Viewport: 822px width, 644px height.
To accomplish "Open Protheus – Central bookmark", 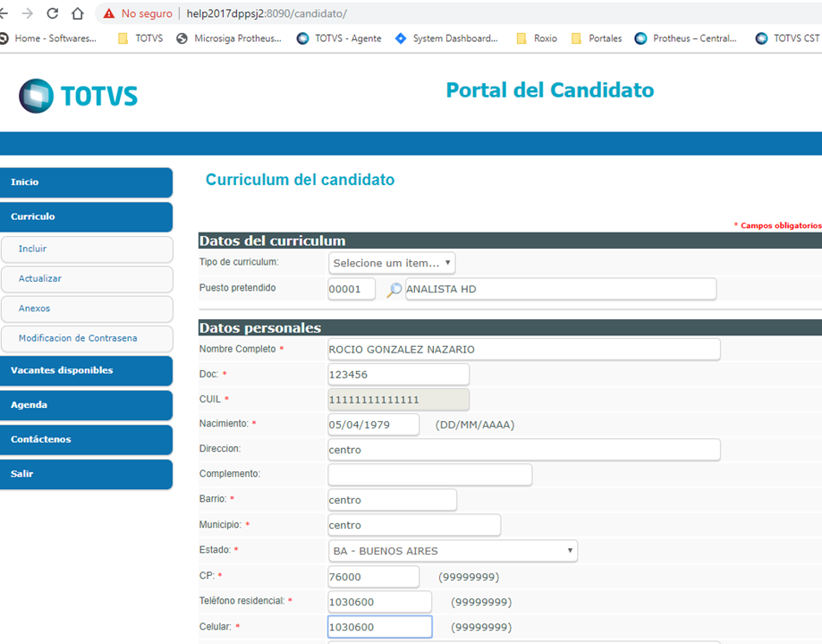I will click(686, 38).
